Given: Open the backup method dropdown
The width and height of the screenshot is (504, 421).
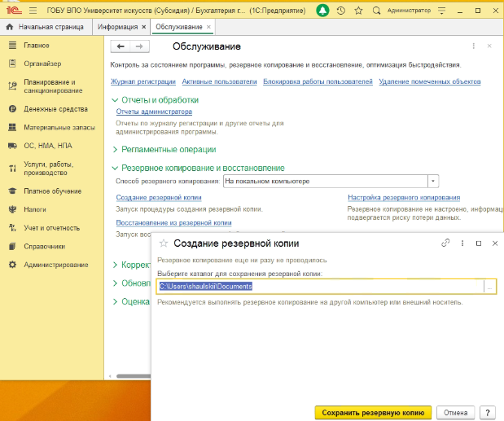Looking at the screenshot, I should click(x=433, y=181).
